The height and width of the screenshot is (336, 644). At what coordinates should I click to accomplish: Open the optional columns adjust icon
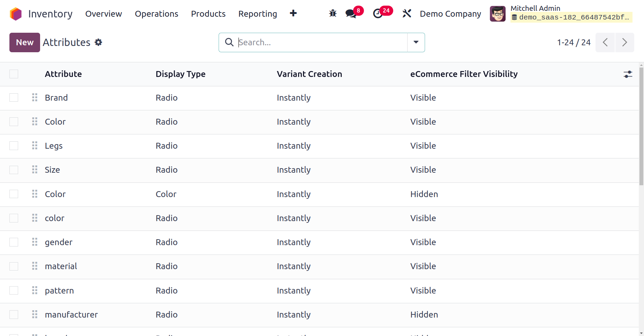pos(628,74)
